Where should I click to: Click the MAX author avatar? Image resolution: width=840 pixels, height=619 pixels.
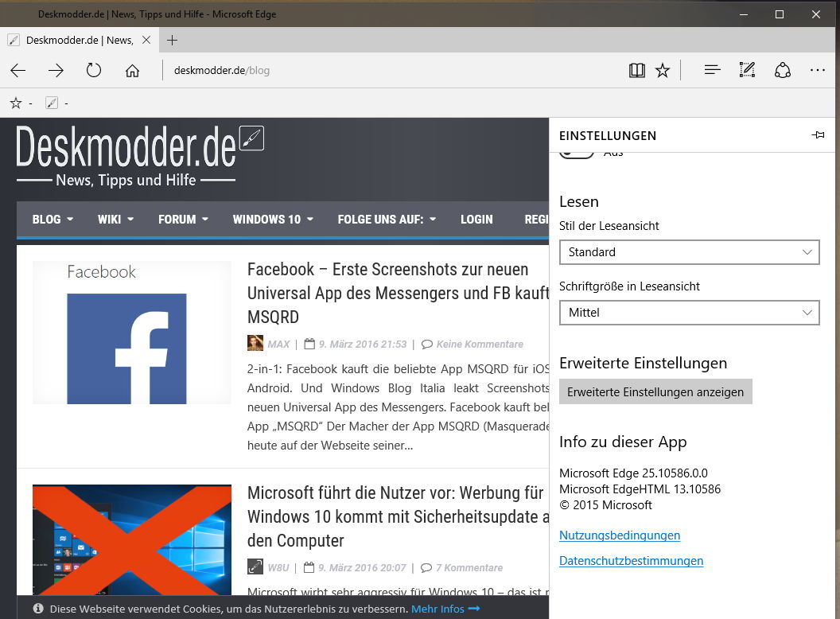[x=255, y=343]
